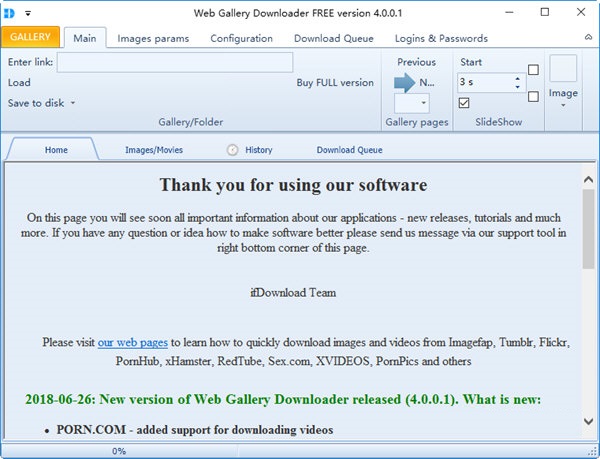Expand the Image dropdown arrow

pyautogui.click(x=563, y=105)
